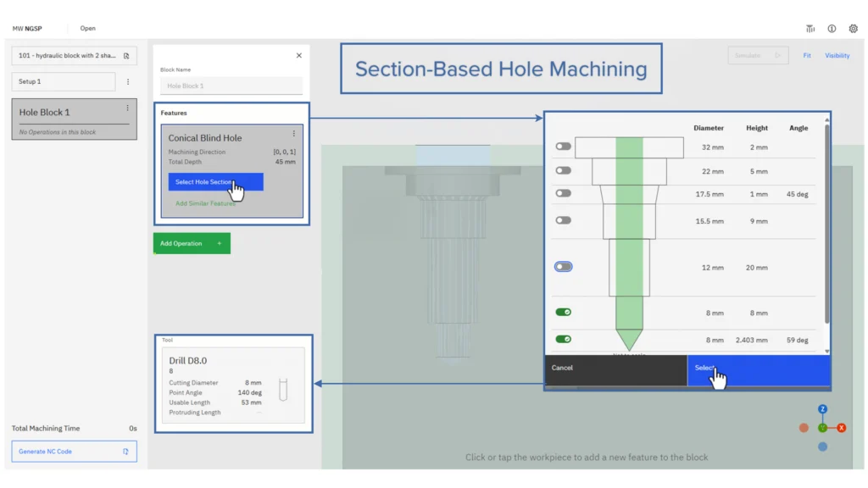868x488 pixels.
Task: Click the plus icon on Add Operation
Action: (x=220, y=243)
